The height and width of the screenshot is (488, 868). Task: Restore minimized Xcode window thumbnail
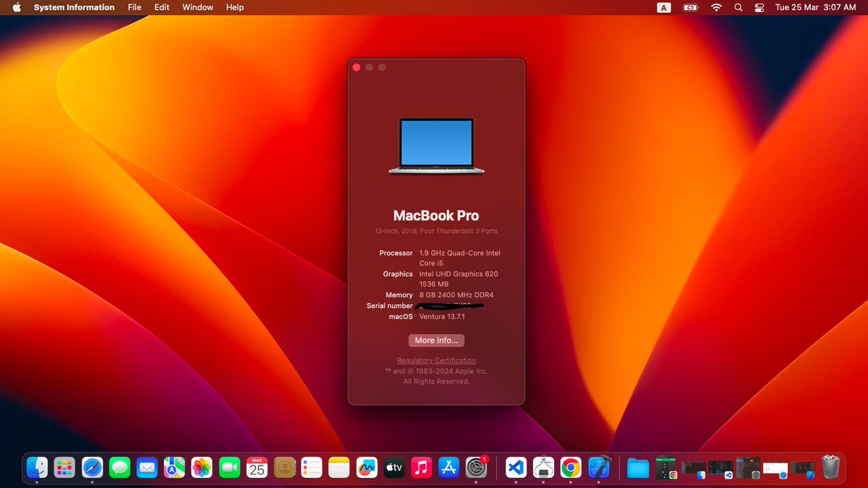click(x=803, y=468)
